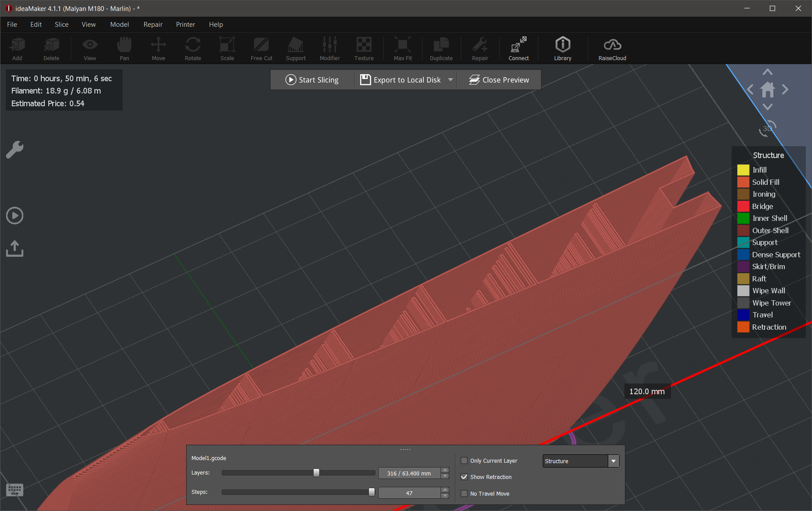
Task: Click the layer value field 316 / 63.400 mm
Action: click(x=409, y=473)
